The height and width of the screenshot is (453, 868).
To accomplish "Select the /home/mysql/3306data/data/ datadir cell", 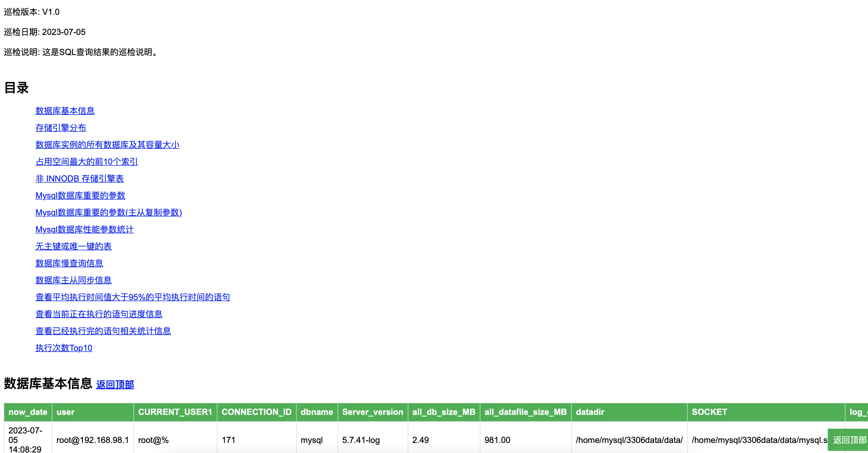I will click(629, 440).
